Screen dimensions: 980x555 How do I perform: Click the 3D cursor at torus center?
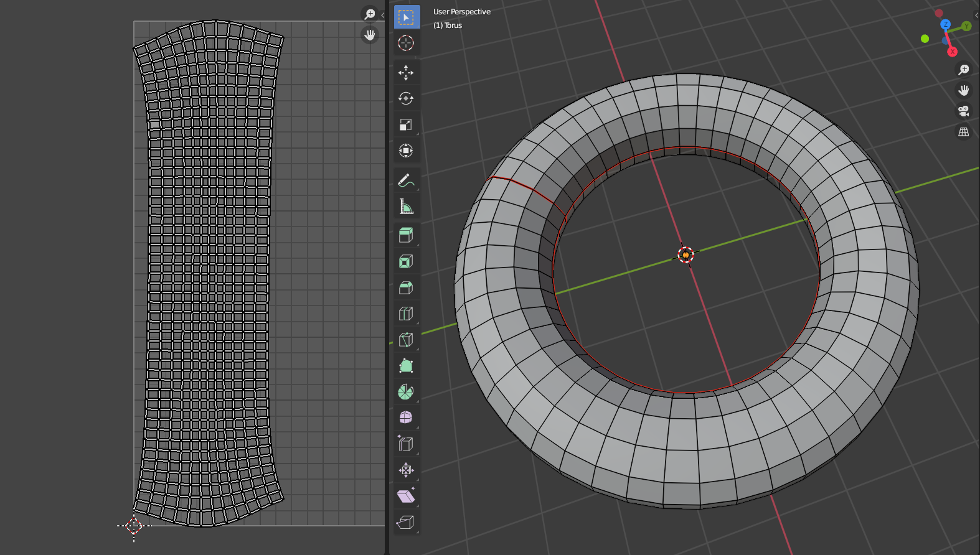686,254
